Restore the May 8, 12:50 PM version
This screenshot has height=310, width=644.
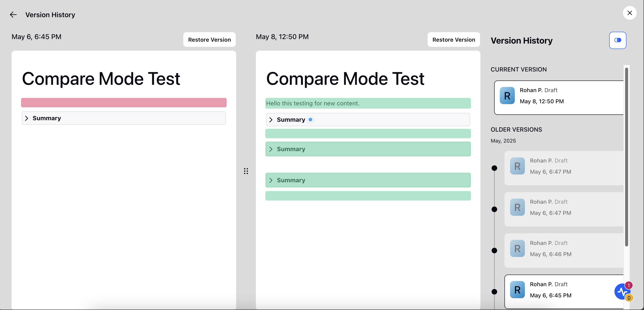tap(454, 40)
